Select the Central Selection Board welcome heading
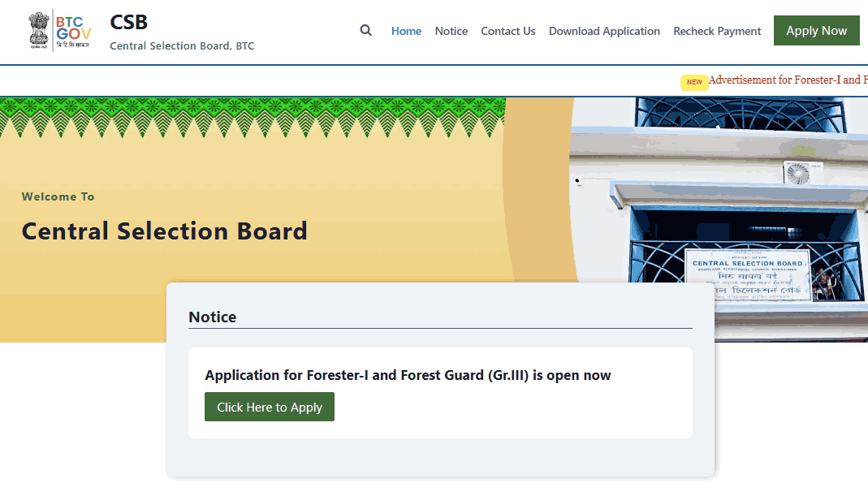The height and width of the screenshot is (496, 868). coord(164,231)
